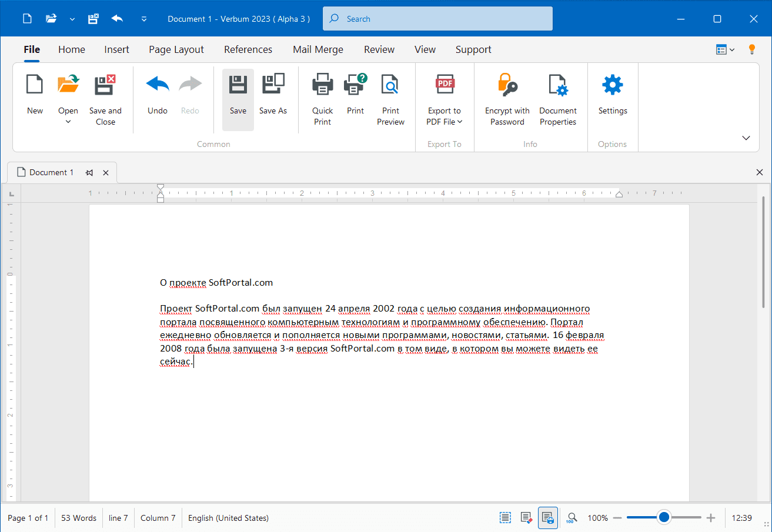
Task: Open Print Preview
Action: [390, 100]
